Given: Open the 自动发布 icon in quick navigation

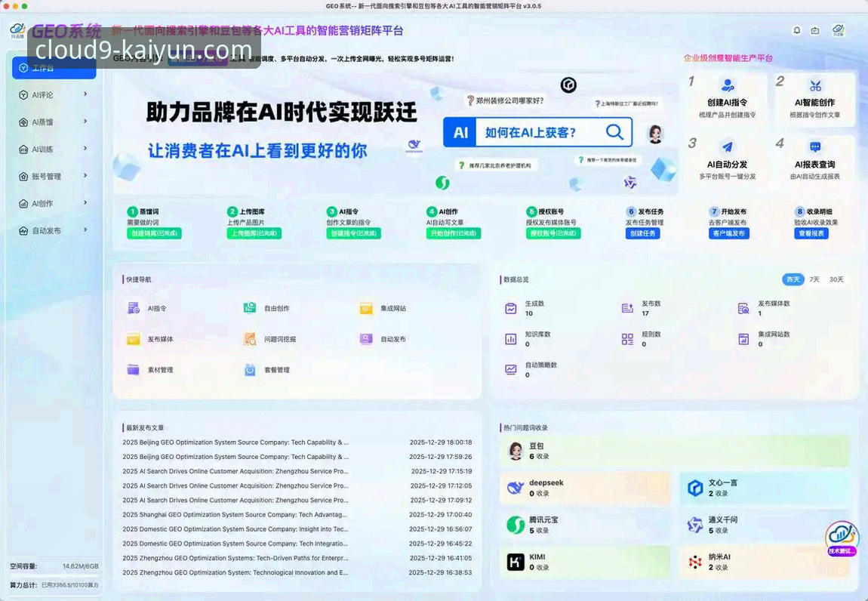Looking at the screenshot, I should (365, 338).
